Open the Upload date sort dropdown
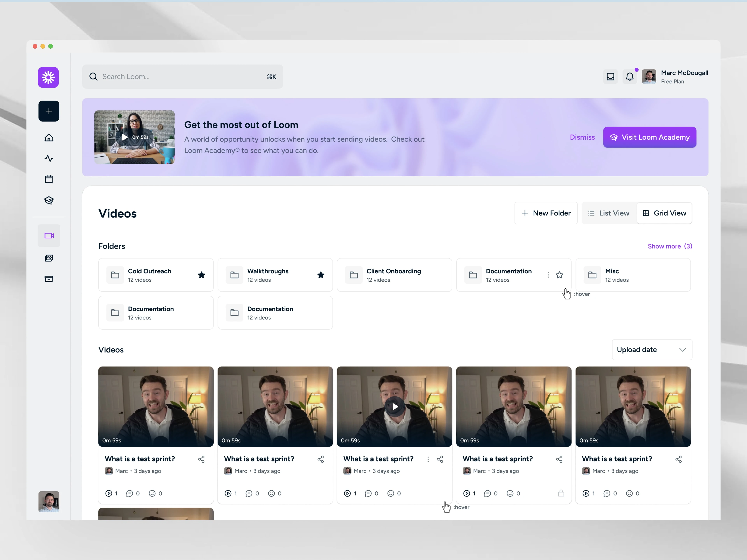The height and width of the screenshot is (560, 747). (652, 350)
